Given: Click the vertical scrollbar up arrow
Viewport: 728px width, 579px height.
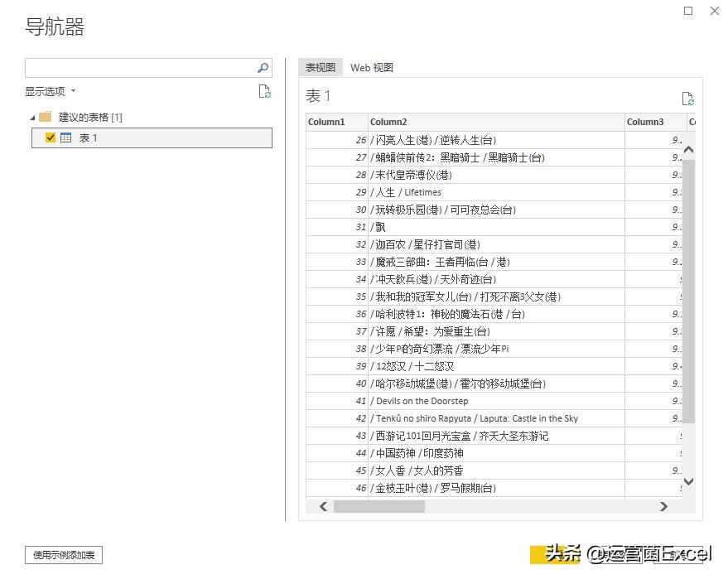Looking at the screenshot, I should click(x=689, y=150).
